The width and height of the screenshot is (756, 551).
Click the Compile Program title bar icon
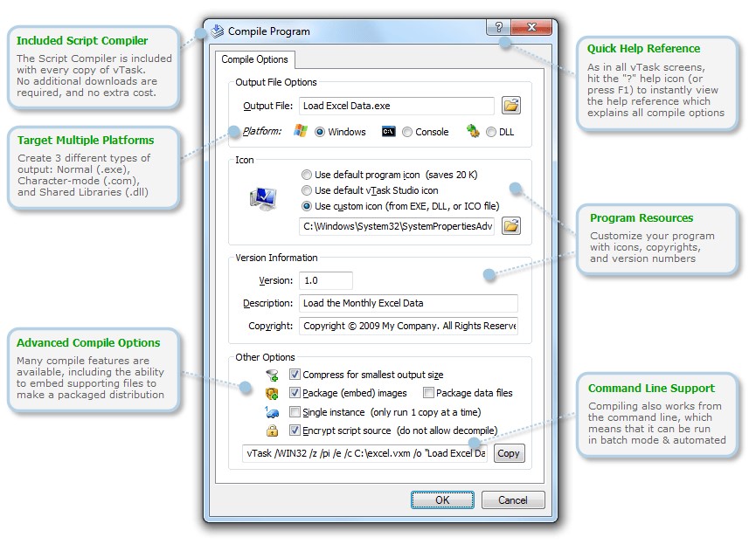point(218,31)
